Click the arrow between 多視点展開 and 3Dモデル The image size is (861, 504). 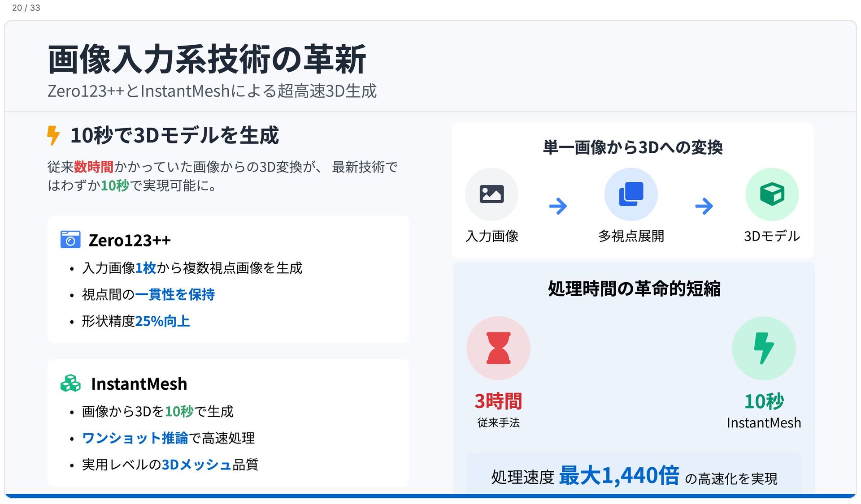704,206
